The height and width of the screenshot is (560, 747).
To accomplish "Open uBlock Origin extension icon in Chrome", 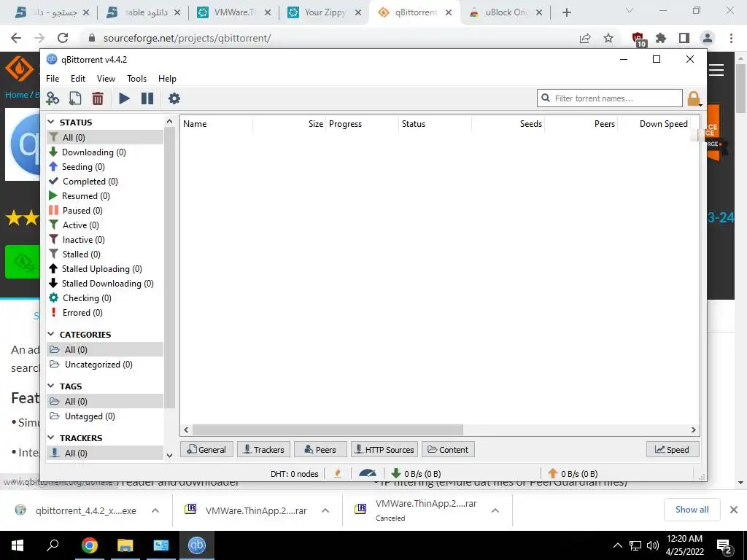I will pyautogui.click(x=638, y=38).
